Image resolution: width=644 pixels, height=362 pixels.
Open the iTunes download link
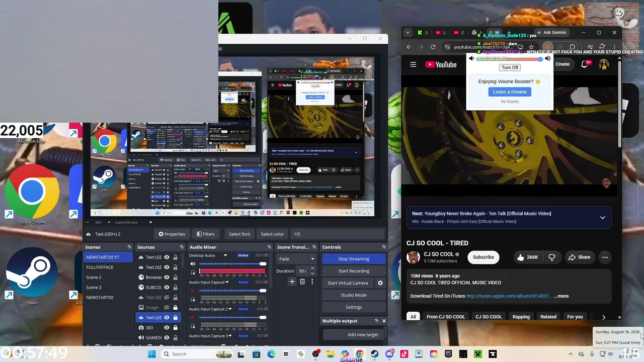click(x=508, y=296)
